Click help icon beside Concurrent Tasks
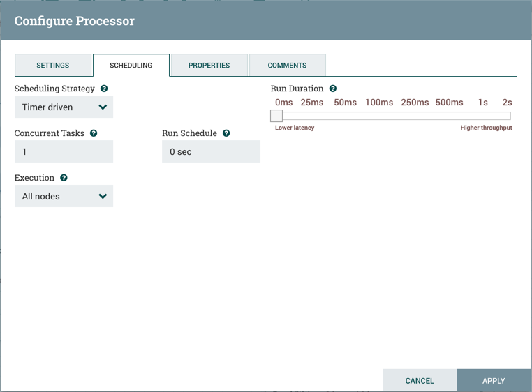 tap(94, 133)
